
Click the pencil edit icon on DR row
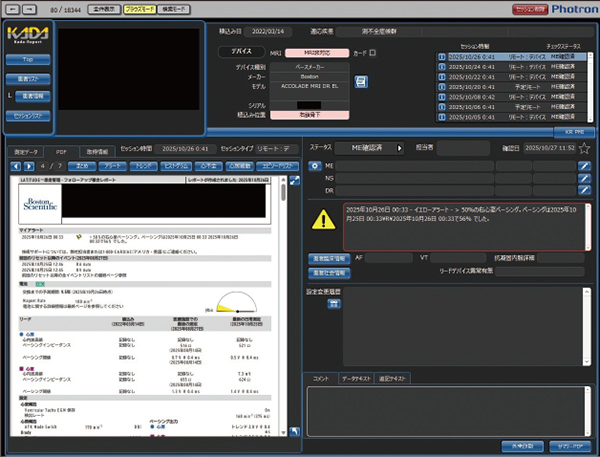pos(584,191)
